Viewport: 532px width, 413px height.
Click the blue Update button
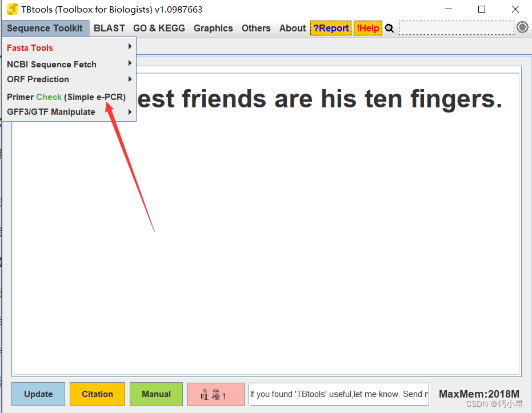pyautogui.click(x=38, y=394)
